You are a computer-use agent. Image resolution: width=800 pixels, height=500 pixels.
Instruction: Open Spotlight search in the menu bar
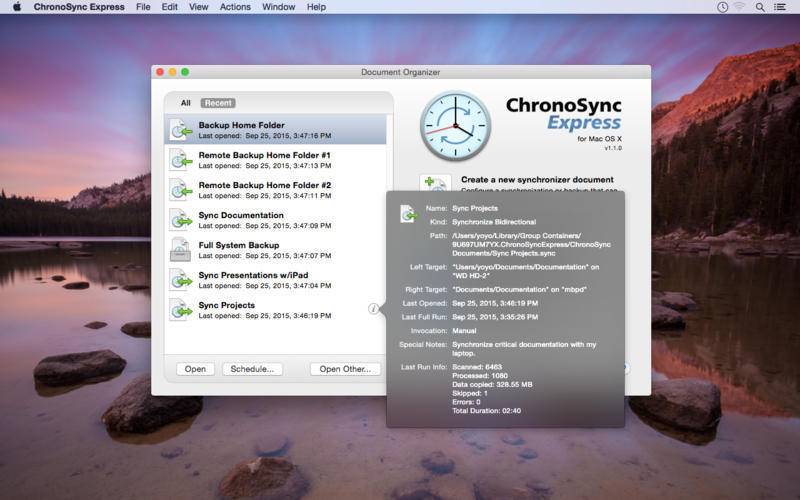pos(760,7)
